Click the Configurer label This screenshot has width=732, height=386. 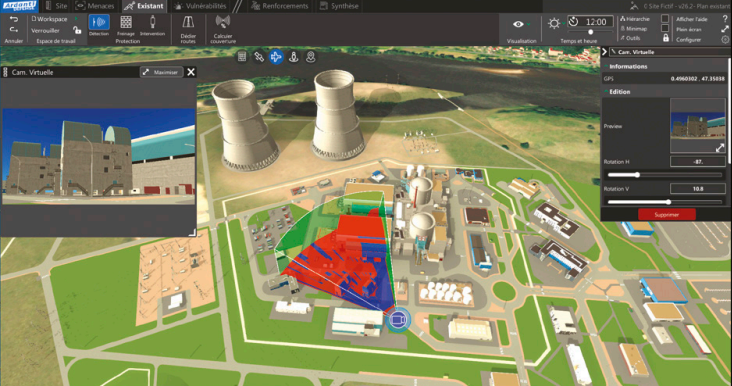pyautogui.click(x=689, y=40)
